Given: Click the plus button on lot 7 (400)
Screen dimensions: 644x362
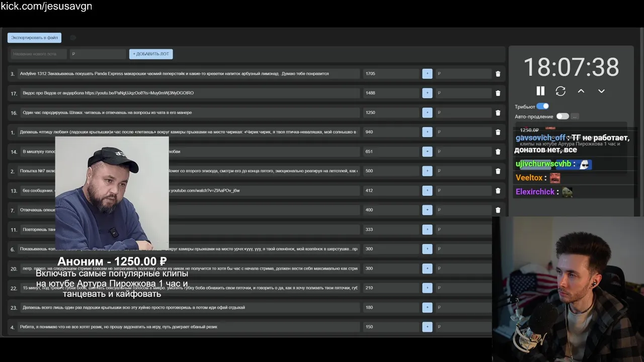Looking at the screenshot, I should pyautogui.click(x=427, y=210).
